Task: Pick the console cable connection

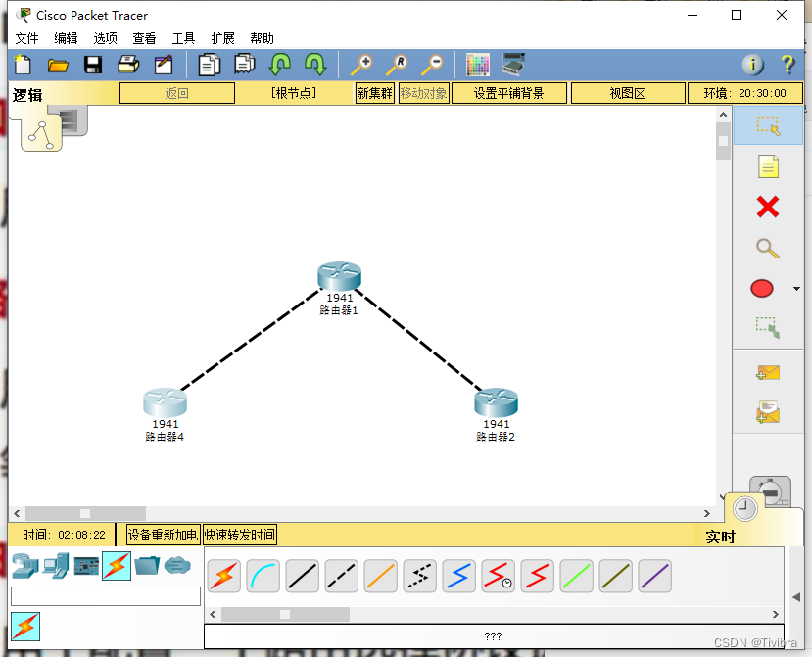Action: (263, 576)
